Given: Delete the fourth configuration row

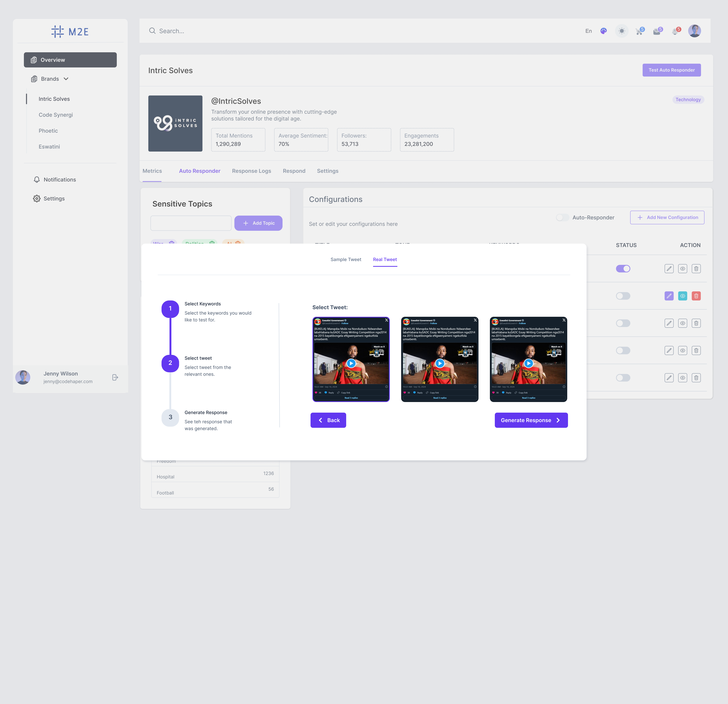Looking at the screenshot, I should tap(696, 350).
